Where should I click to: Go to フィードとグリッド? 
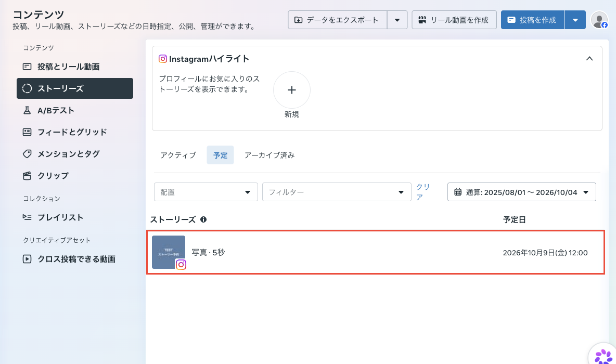click(x=74, y=132)
